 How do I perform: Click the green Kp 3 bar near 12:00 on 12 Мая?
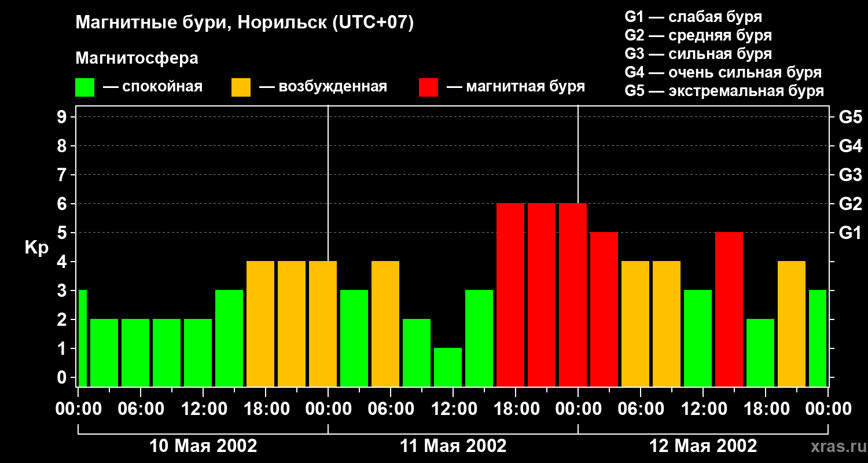[698, 338]
